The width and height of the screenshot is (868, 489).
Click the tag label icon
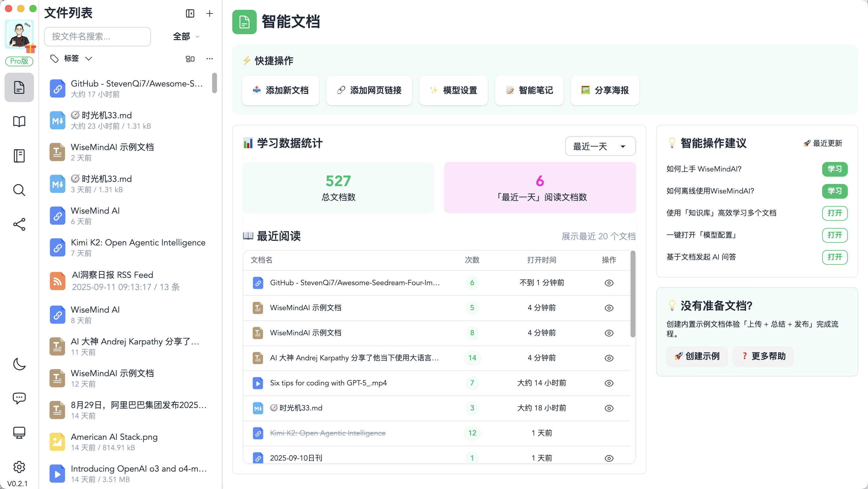click(x=54, y=59)
